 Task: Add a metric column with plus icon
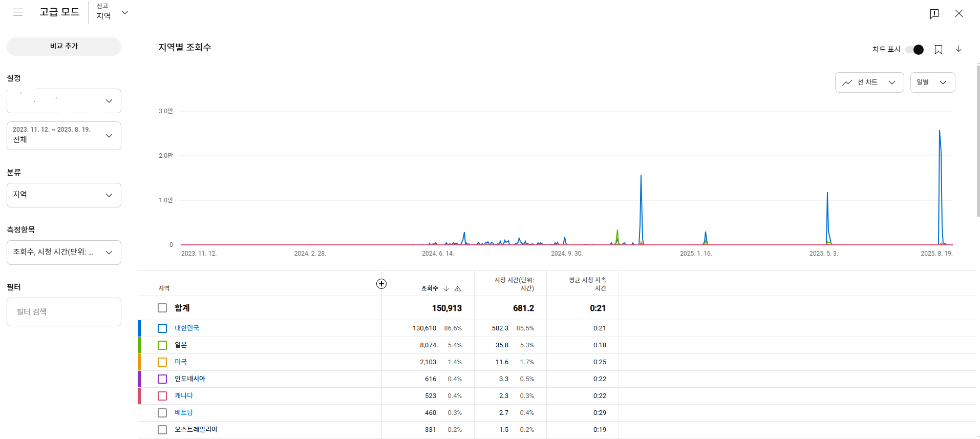(381, 284)
